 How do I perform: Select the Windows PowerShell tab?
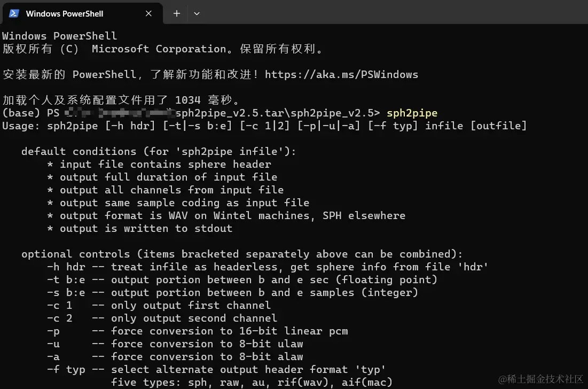click(x=64, y=13)
